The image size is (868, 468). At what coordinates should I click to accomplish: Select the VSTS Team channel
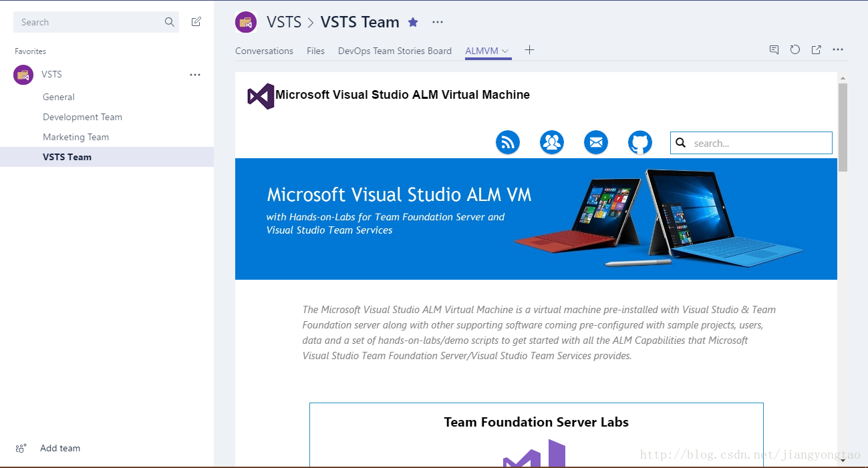[x=107, y=157]
